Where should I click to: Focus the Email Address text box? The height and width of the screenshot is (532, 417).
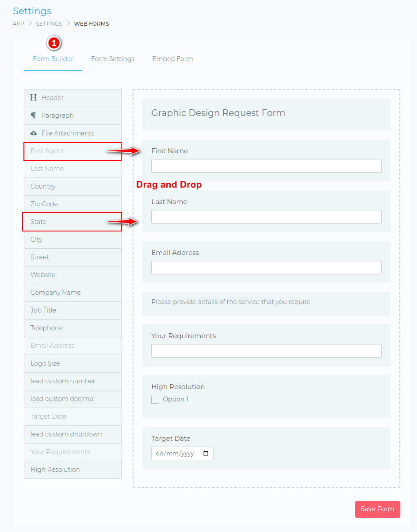266,268
